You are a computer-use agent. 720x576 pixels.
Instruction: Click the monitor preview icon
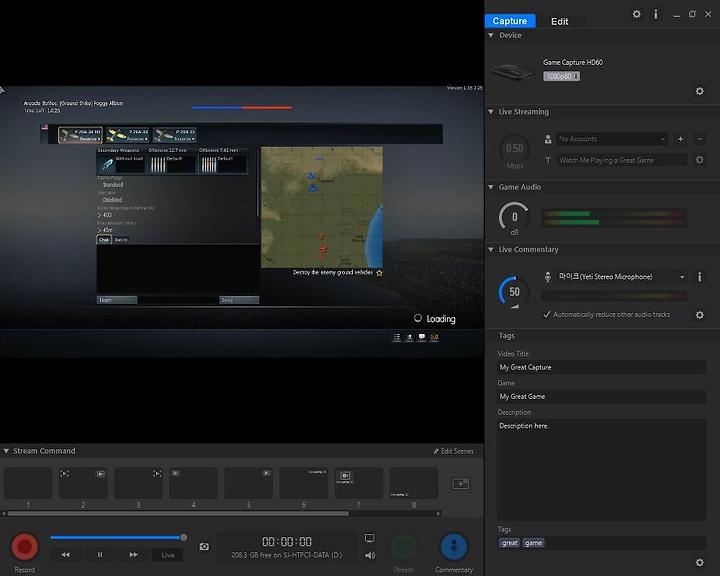click(369, 538)
